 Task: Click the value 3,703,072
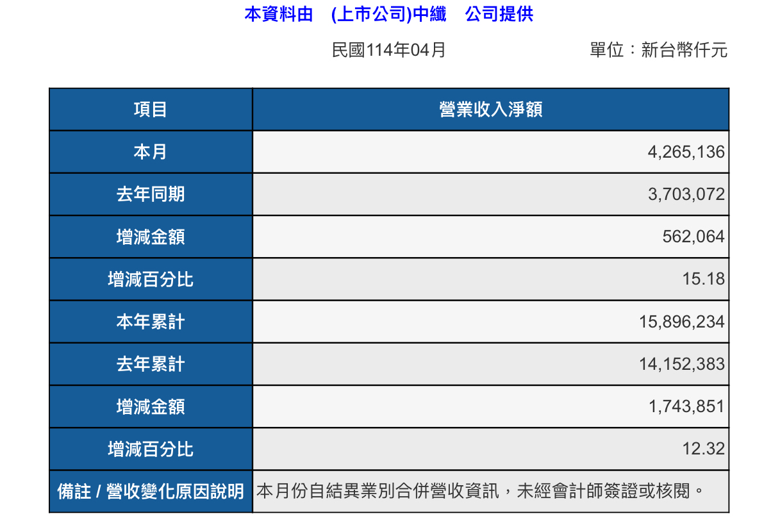tap(686, 194)
